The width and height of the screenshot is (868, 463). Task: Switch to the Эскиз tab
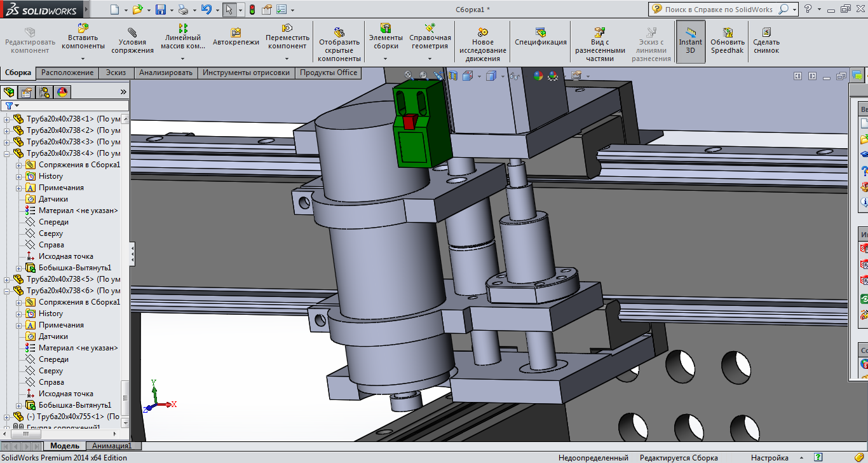pos(116,73)
